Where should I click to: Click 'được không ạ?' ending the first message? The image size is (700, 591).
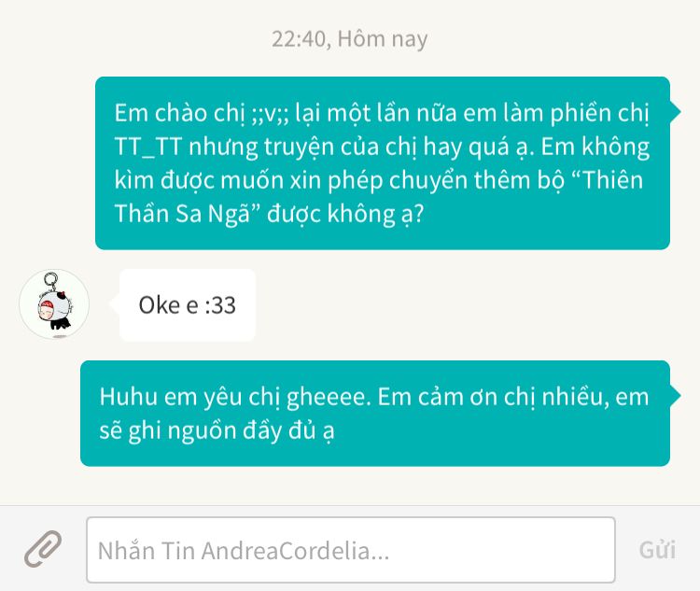click(345, 215)
